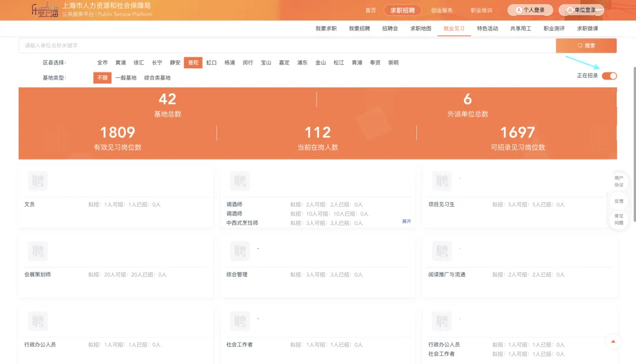Open the 反馈 feedback floating button
636x364 pixels.
pyautogui.click(x=618, y=201)
